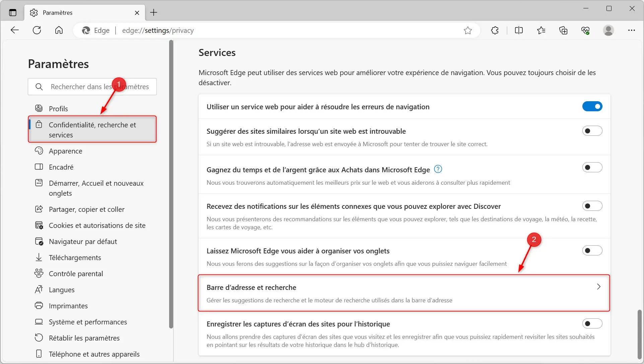Open Partager, copier et coller

[x=92, y=209]
